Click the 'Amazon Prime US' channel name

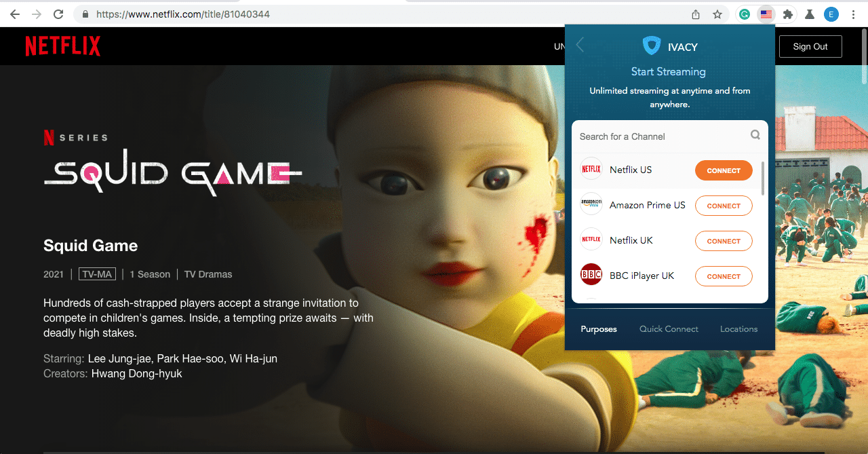[x=648, y=205]
